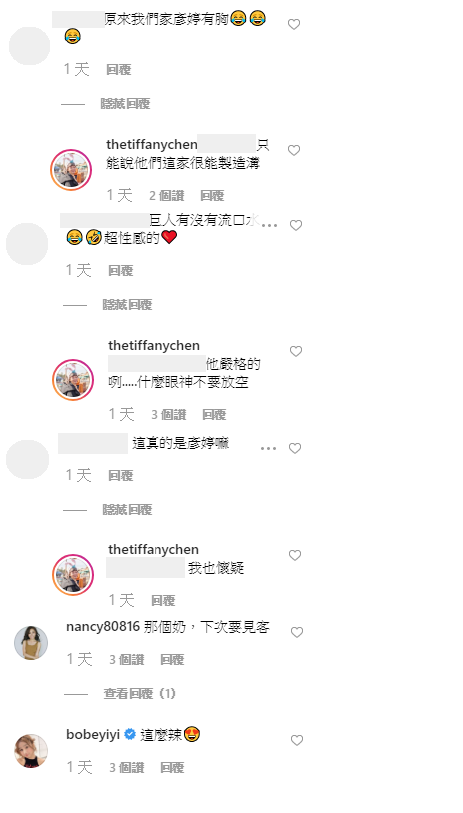Image resolution: width=463 pixels, height=813 pixels.
Task: Open more options on 這真的是彥婷嘛 comment
Action: coord(269,448)
